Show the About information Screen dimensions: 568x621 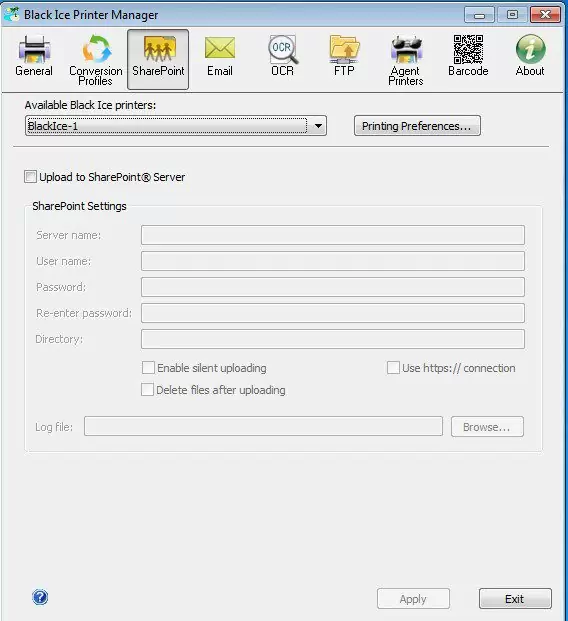[530, 56]
